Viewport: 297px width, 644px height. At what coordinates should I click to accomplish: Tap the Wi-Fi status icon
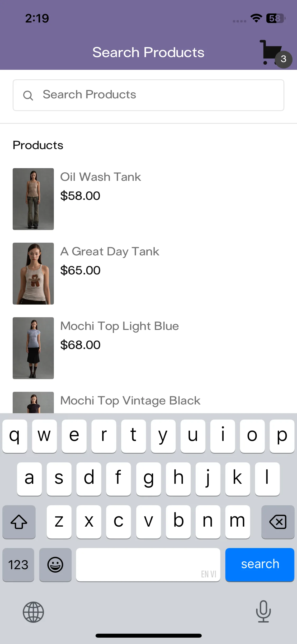256,18
